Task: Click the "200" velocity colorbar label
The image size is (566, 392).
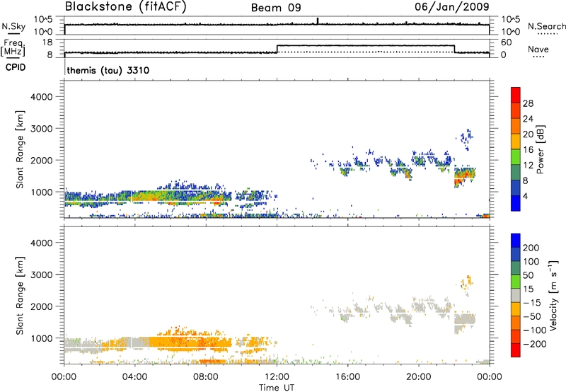Action: (531, 248)
